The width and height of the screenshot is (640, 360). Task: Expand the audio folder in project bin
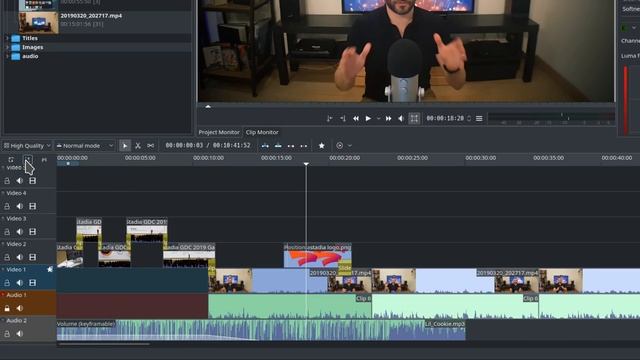[7, 56]
